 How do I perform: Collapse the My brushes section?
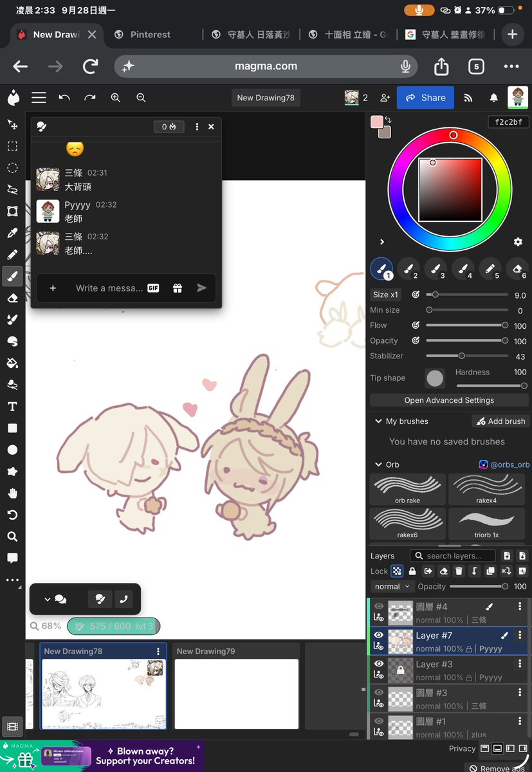coord(378,421)
